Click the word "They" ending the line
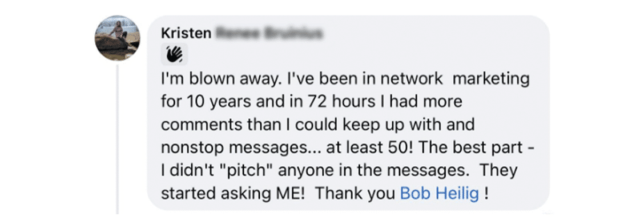 498,170
